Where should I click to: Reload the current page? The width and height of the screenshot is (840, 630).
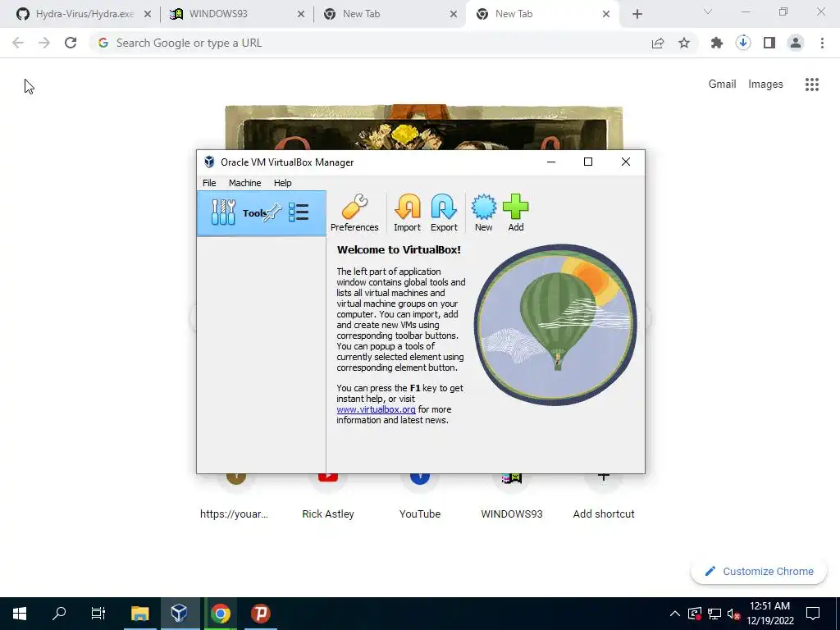click(x=71, y=43)
